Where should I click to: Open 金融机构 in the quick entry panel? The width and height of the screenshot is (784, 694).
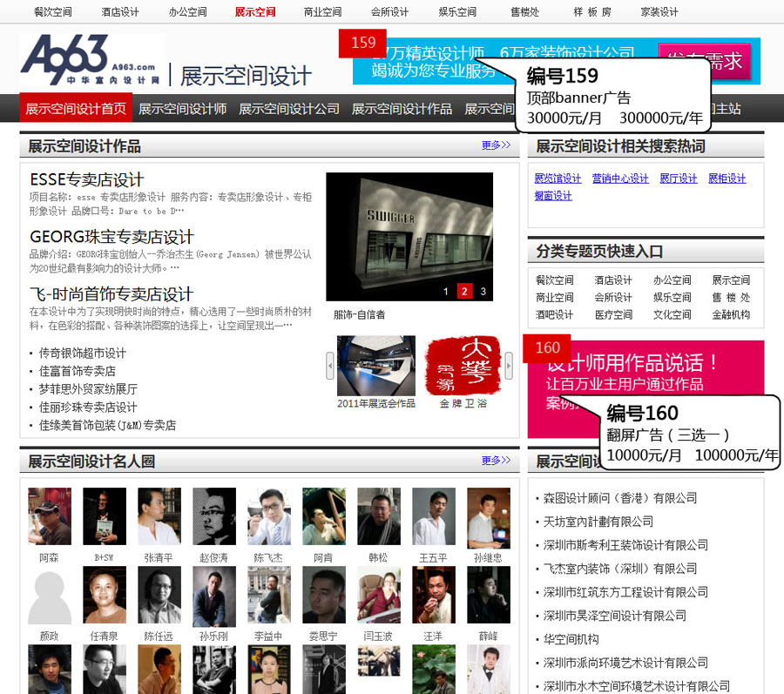[x=731, y=314]
